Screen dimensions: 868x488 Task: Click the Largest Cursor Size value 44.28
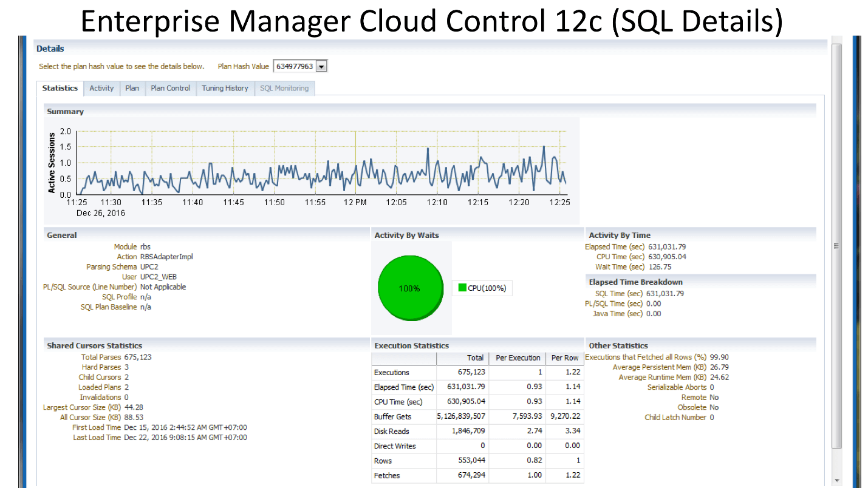(x=134, y=407)
